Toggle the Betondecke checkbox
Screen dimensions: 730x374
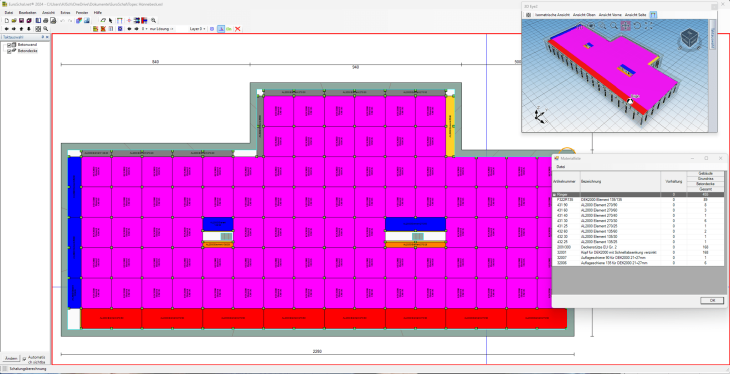point(9,51)
